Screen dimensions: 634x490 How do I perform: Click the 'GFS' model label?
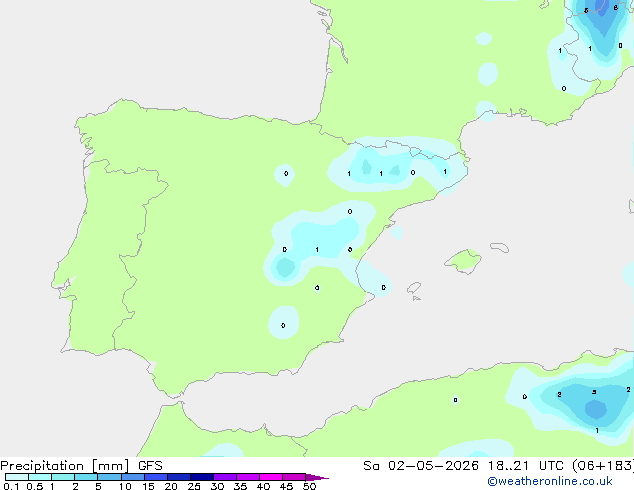(x=150, y=466)
